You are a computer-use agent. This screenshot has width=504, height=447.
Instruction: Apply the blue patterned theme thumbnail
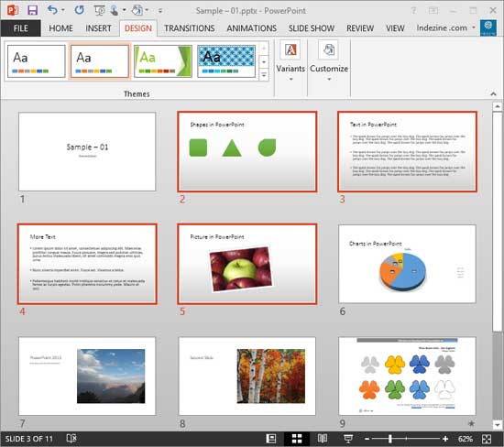[226, 61]
